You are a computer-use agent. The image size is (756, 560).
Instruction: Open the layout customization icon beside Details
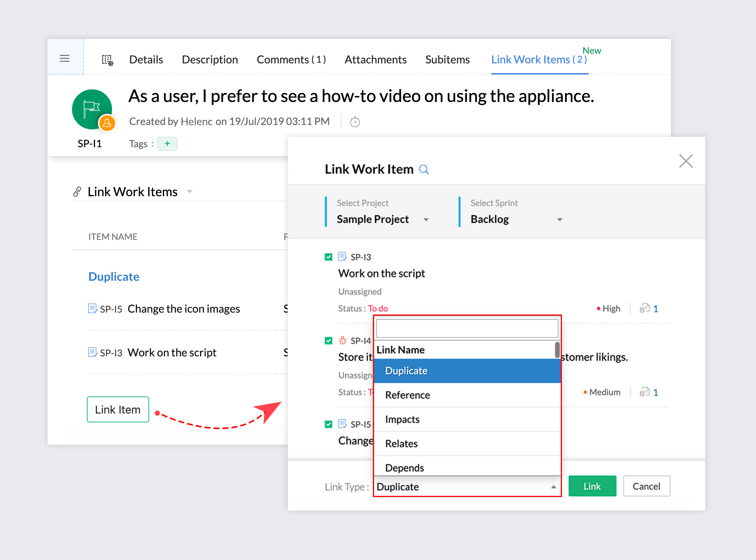(x=108, y=60)
